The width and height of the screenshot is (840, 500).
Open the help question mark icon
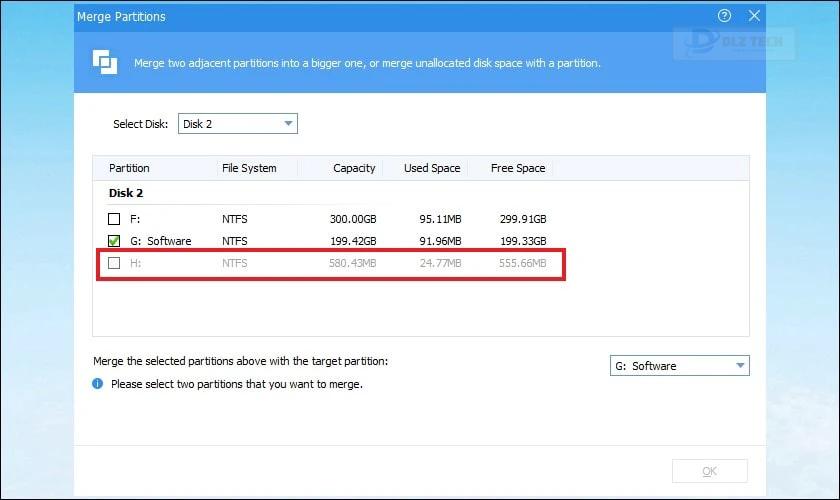(724, 16)
